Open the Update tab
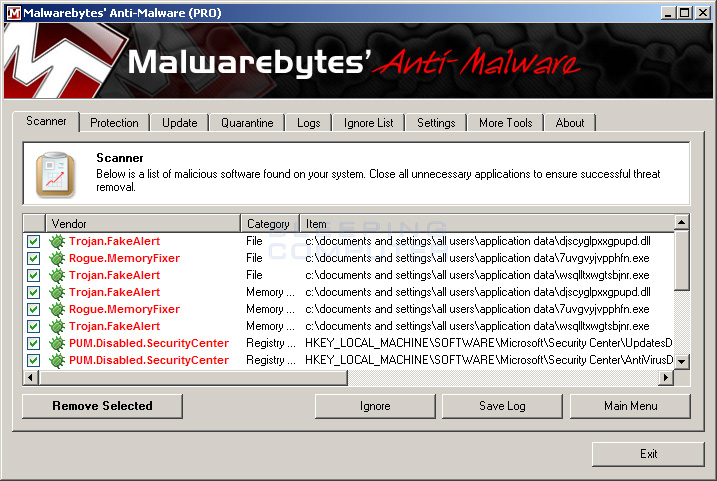This screenshot has height=481, width=717. coord(180,123)
